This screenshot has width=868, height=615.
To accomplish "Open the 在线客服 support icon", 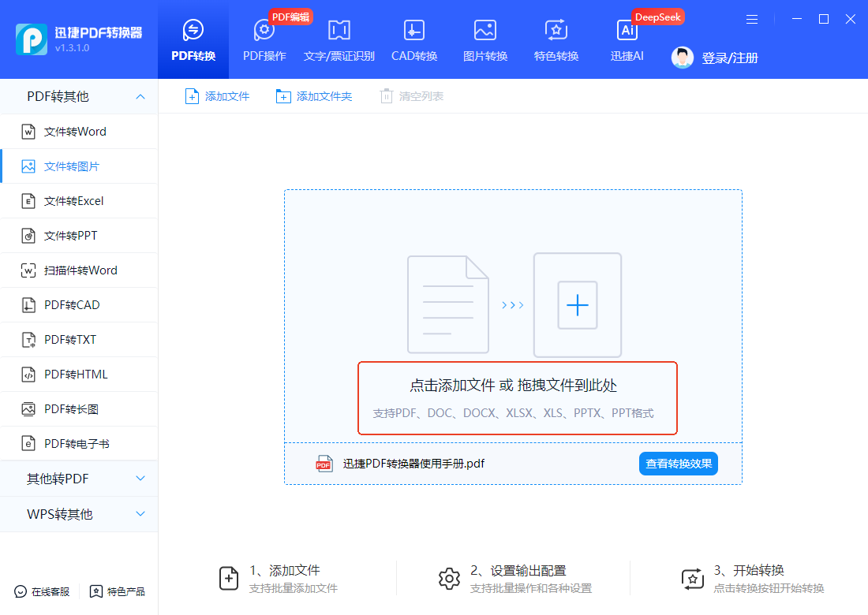I will 21,592.
